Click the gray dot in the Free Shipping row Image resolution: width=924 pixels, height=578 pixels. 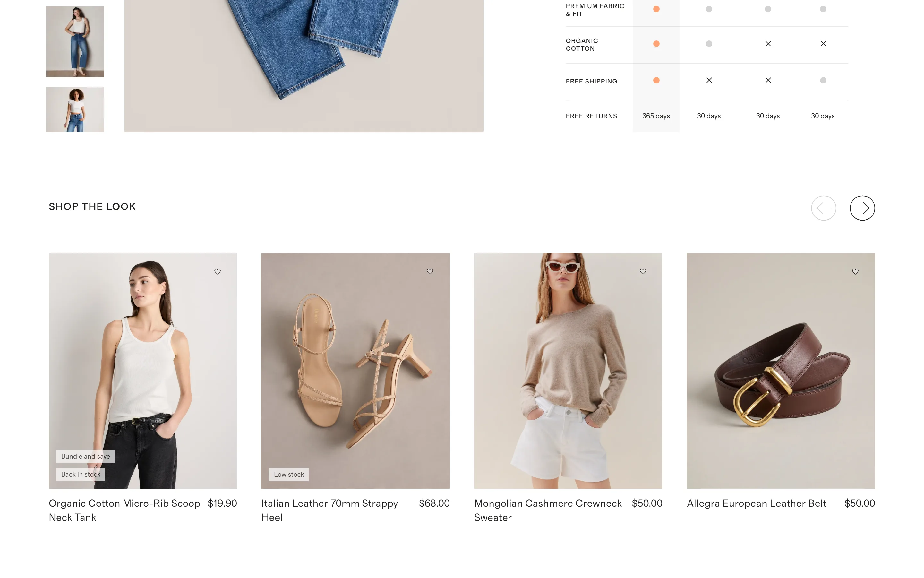coord(823,80)
